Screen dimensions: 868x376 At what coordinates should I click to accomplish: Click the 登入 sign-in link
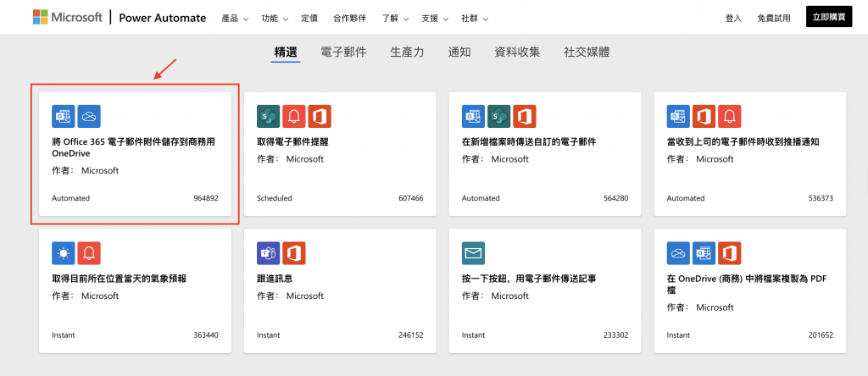733,19
